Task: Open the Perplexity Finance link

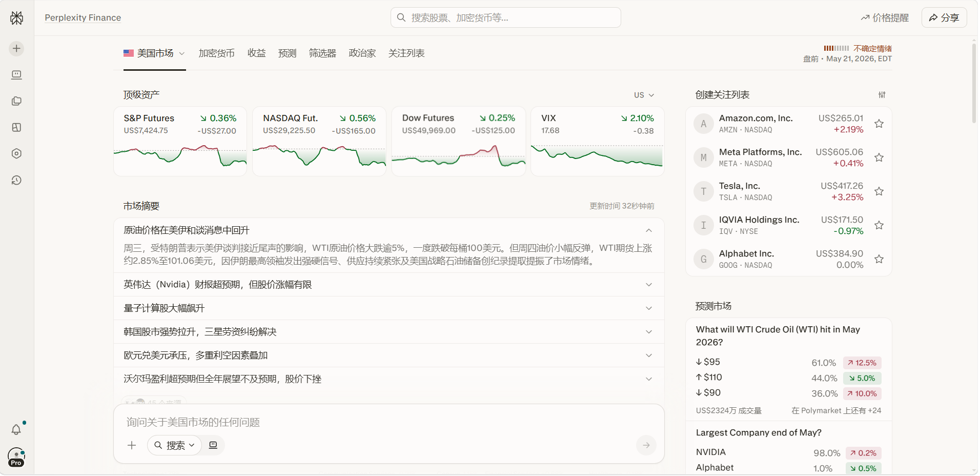Action: click(83, 17)
